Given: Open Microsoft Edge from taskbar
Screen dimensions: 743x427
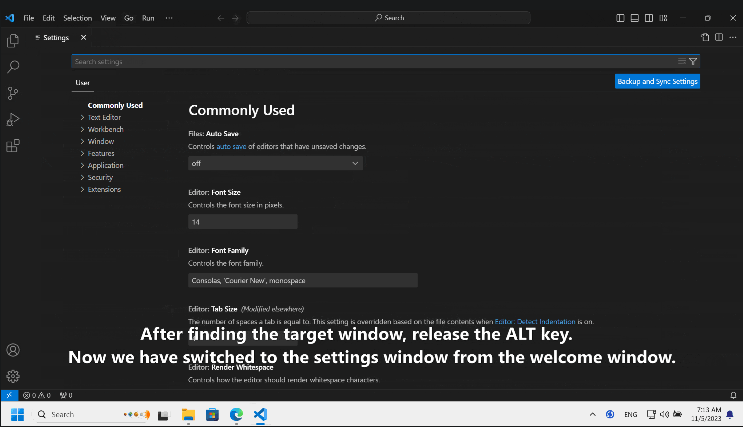Looking at the screenshot, I should [236, 415].
